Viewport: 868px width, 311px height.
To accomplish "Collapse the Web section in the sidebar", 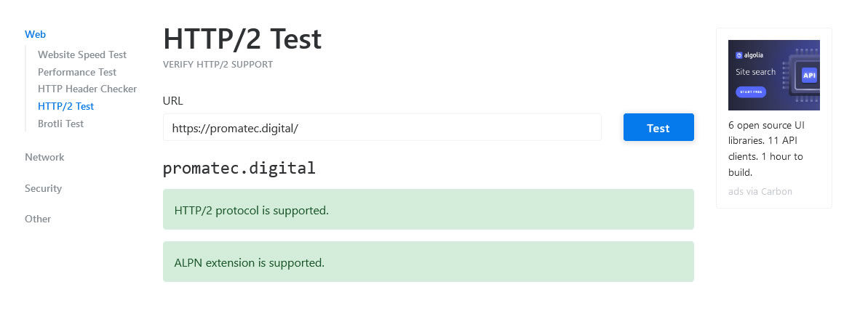I will 35,34.
